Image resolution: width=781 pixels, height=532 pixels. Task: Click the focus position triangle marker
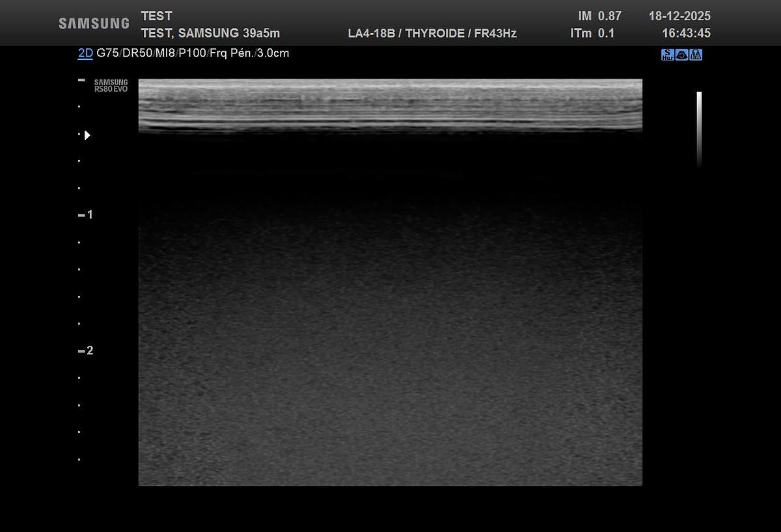click(87, 135)
